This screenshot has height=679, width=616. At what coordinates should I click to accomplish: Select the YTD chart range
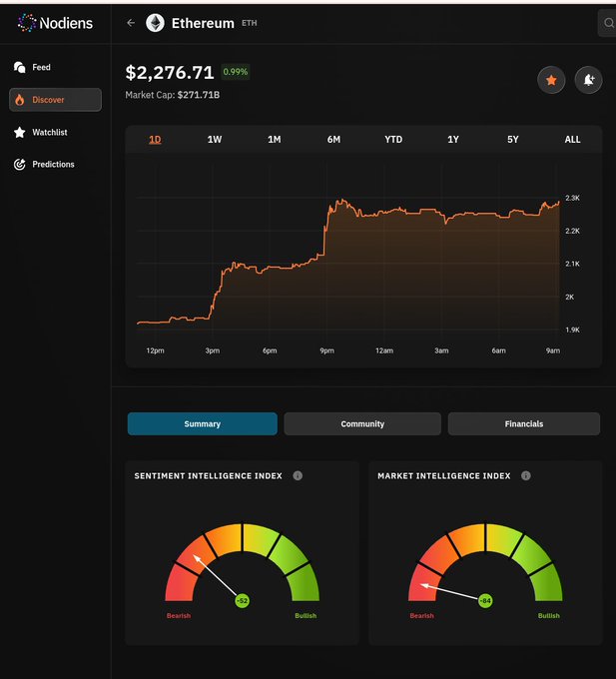tap(393, 140)
